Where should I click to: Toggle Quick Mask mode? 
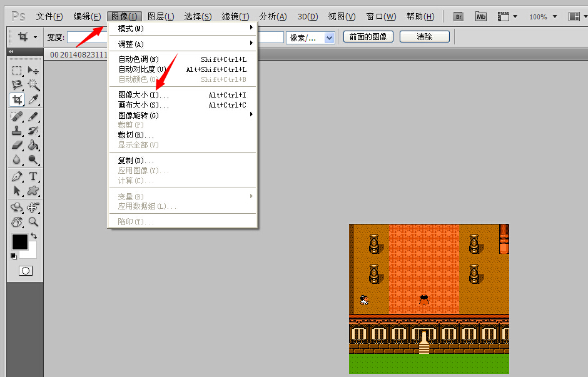pos(26,271)
